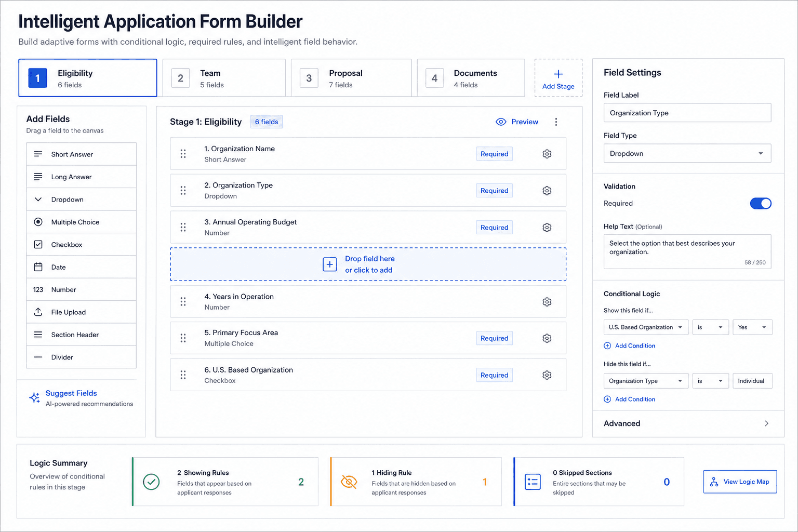The image size is (798, 532).
Task: Grab drag handle of Primary Focus Area row
Action: coord(183,338)
